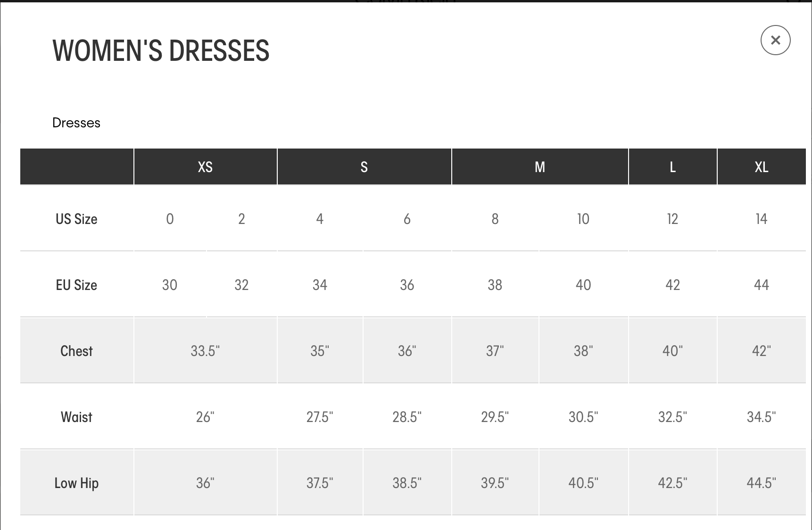Click EU size 44 cell
This screenshot has width=812, height=530.
[761, 285]
